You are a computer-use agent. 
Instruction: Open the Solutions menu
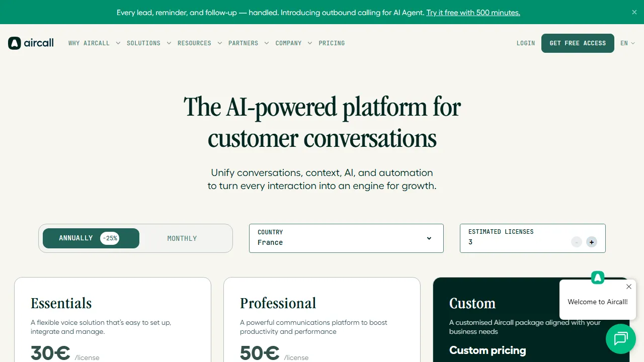[143, 43]
